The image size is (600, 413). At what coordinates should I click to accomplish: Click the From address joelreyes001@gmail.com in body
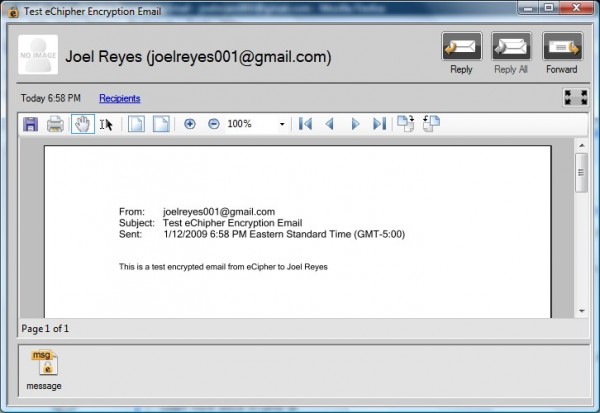click(x=219, y=212)
